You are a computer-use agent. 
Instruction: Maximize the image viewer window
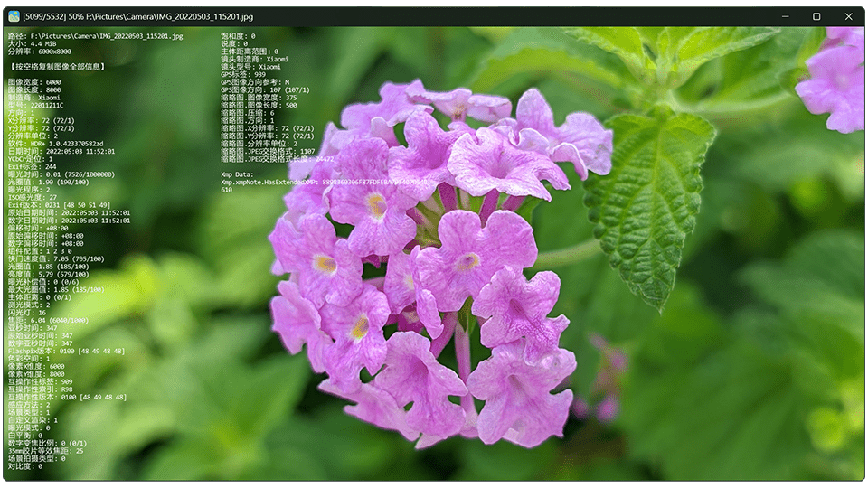click(816, 16)
